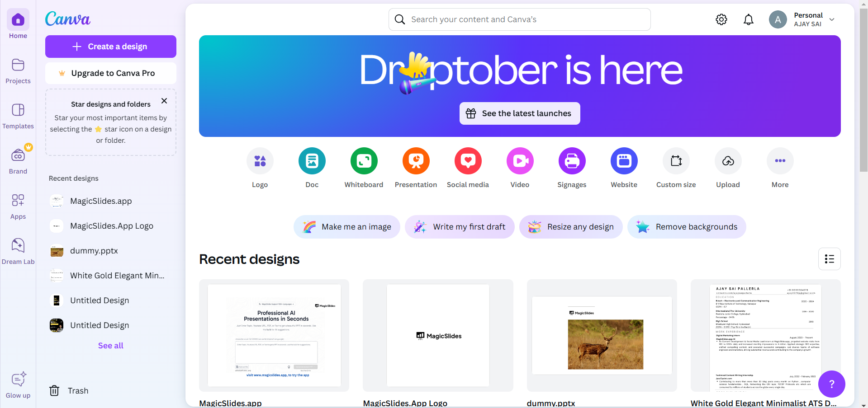Viewport: 868px width, 408px height.
Task: Expand the Personal account dropdown chevron
Action: [832, 19]
